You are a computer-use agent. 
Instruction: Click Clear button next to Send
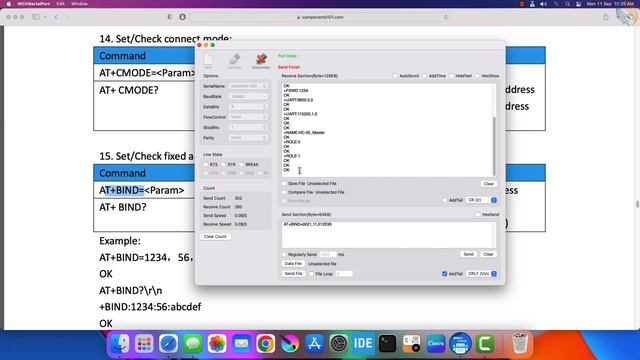click(488, 254)
